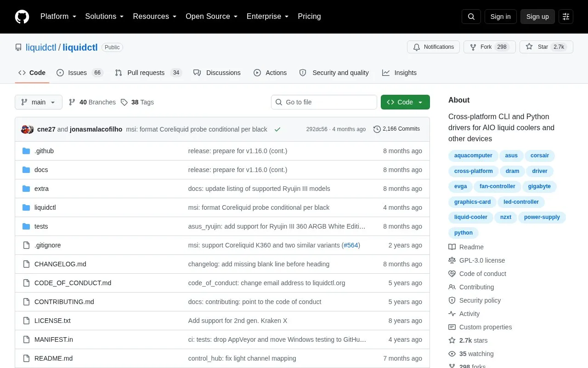Click the Fork button

pyautogui.click(x=490, y=47)
